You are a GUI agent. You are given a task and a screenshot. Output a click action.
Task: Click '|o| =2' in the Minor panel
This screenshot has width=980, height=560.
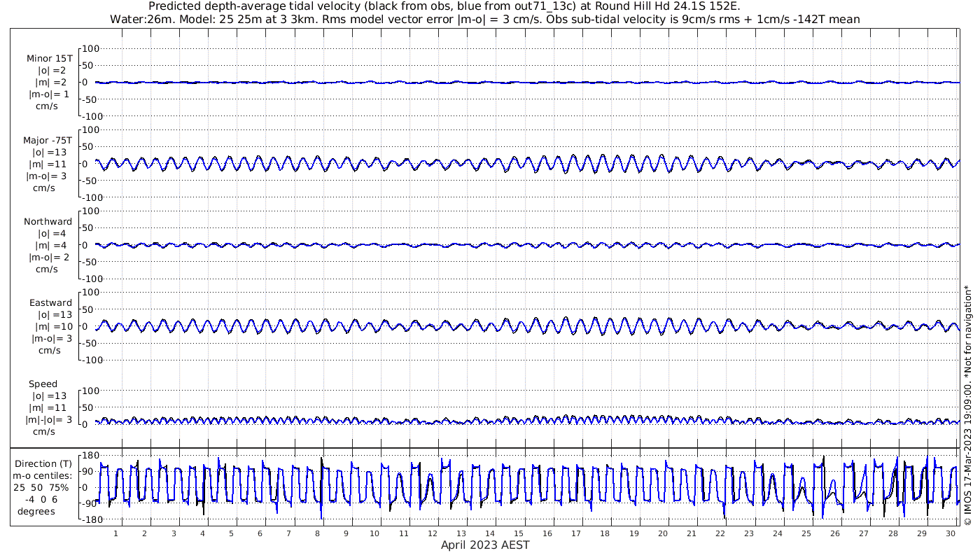point(52,71)
